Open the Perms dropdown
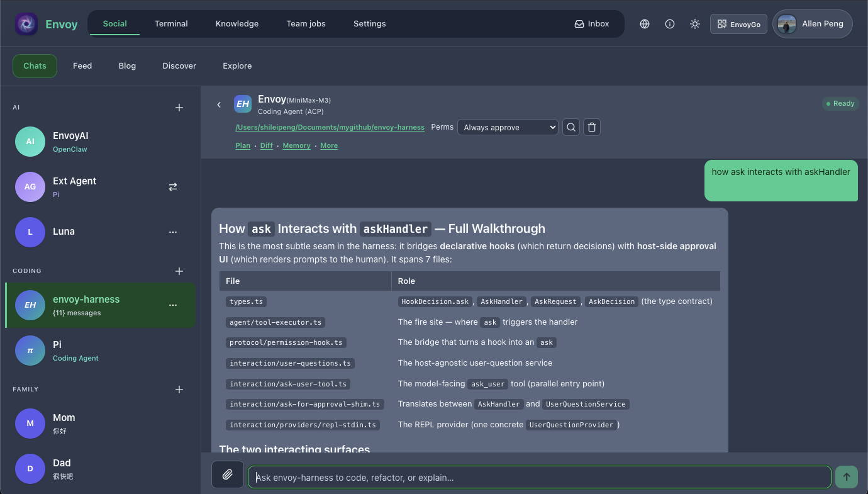 tap(508, 127)
